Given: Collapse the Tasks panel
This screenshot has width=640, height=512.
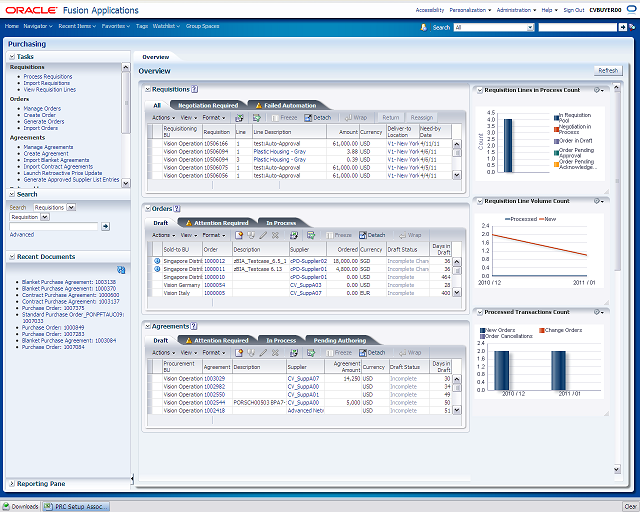Looking at the screenshot, I should (x=12, y=57).
